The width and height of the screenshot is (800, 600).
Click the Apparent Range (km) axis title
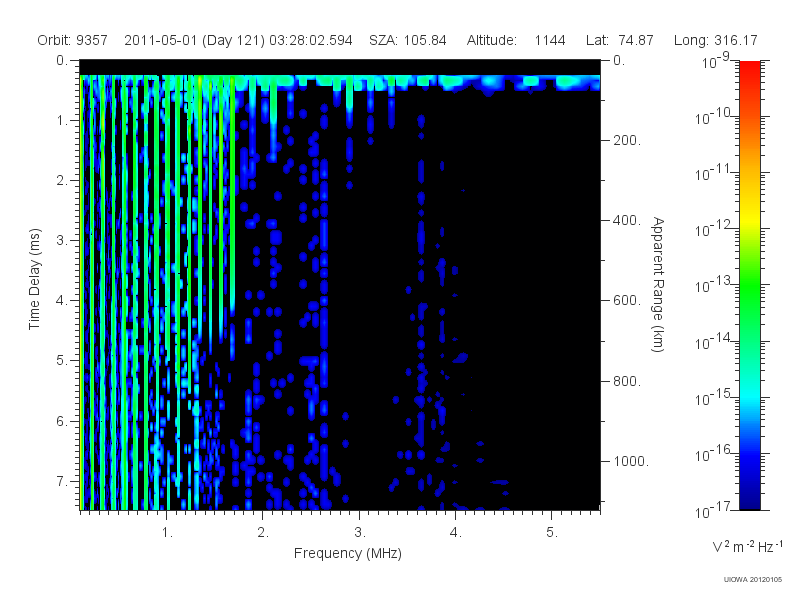tap(658, 284)
